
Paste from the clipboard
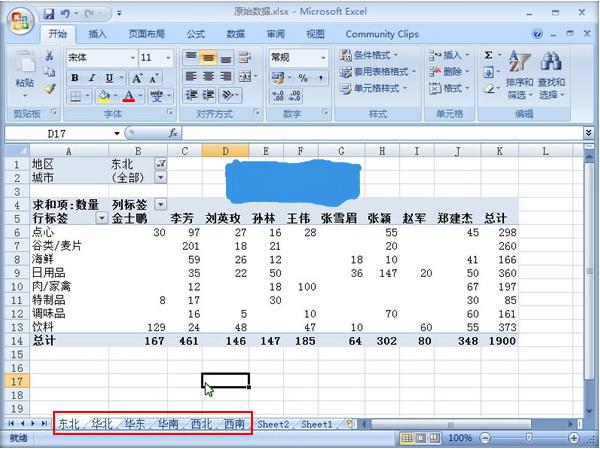(x=25, y=73)
